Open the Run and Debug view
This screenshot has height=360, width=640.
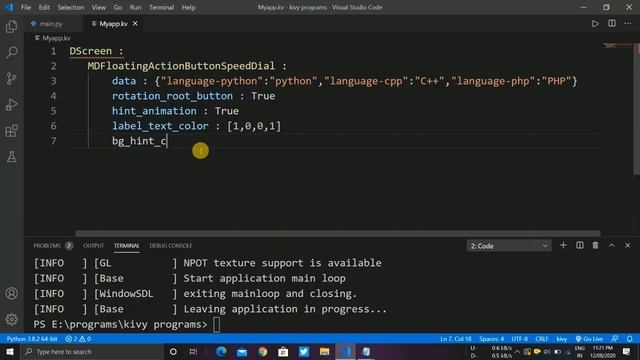pos(11,104)
